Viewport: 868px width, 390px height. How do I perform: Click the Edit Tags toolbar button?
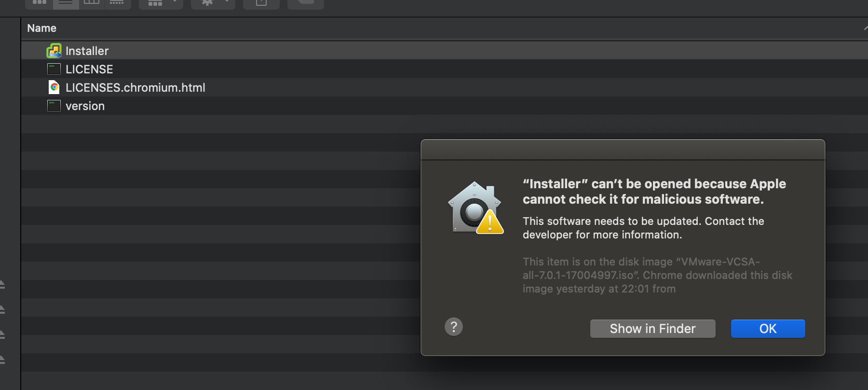click(x=305, y=3)
